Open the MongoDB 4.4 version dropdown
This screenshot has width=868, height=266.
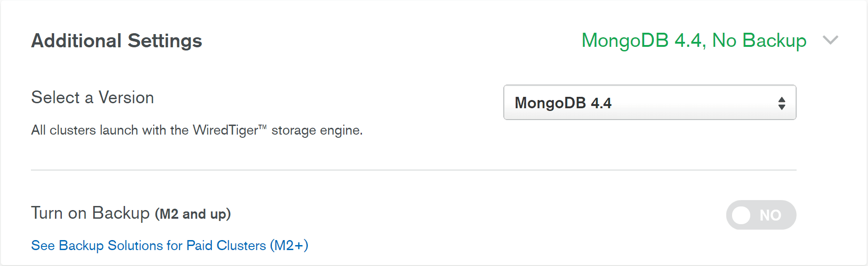[649, 103]
